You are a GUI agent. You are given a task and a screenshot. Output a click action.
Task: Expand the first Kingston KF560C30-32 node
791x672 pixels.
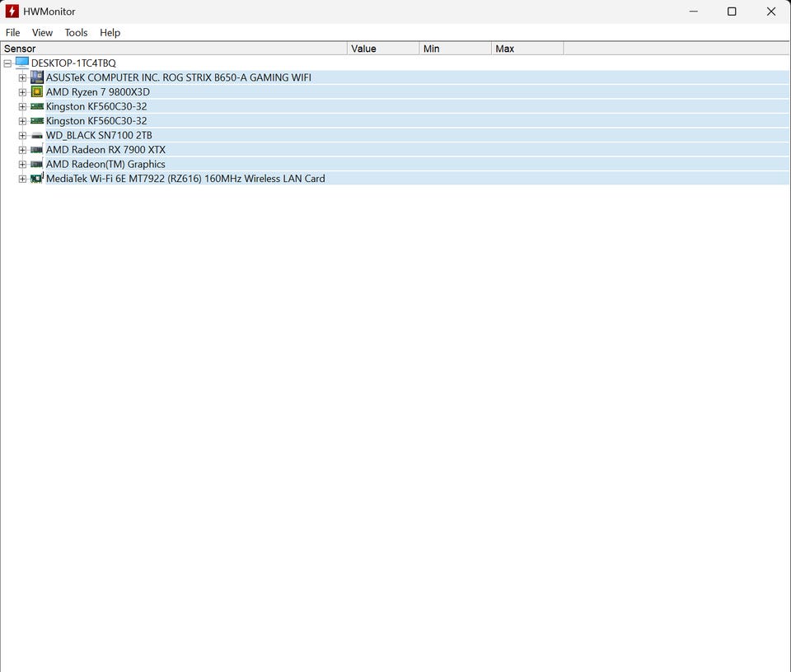(x=22, y=107)
